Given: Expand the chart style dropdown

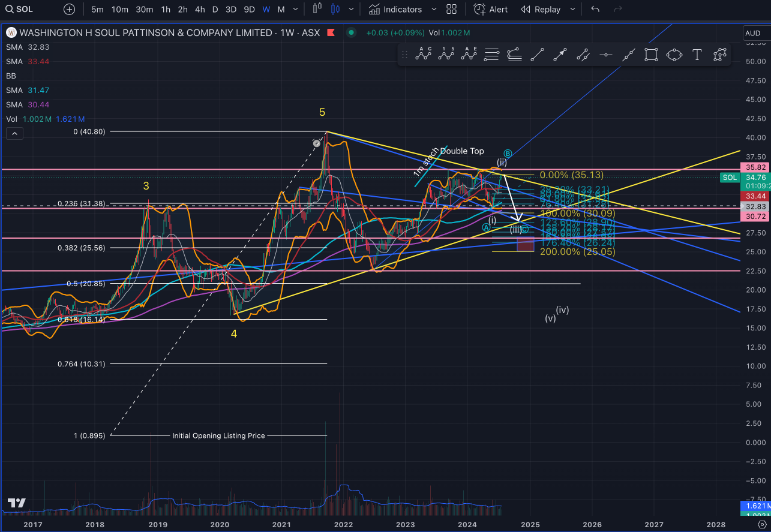Looking at the screenshot, I should [x=351, y=10].
